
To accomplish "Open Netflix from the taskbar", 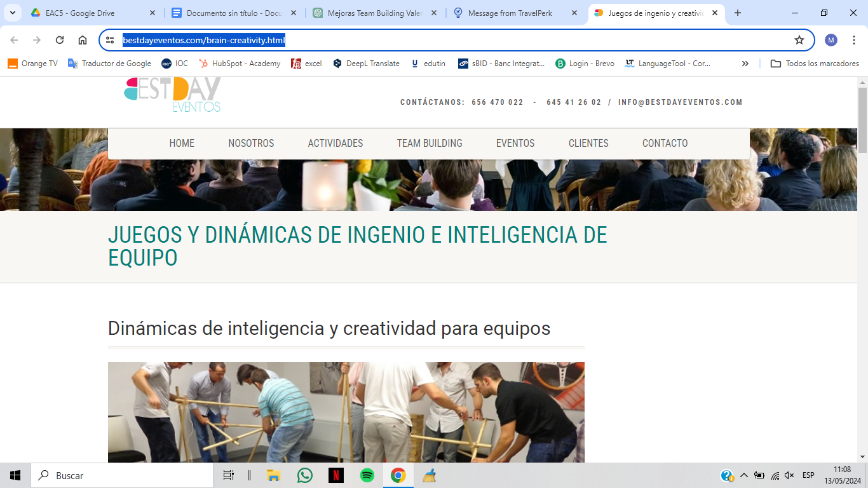I will point(336,475).
